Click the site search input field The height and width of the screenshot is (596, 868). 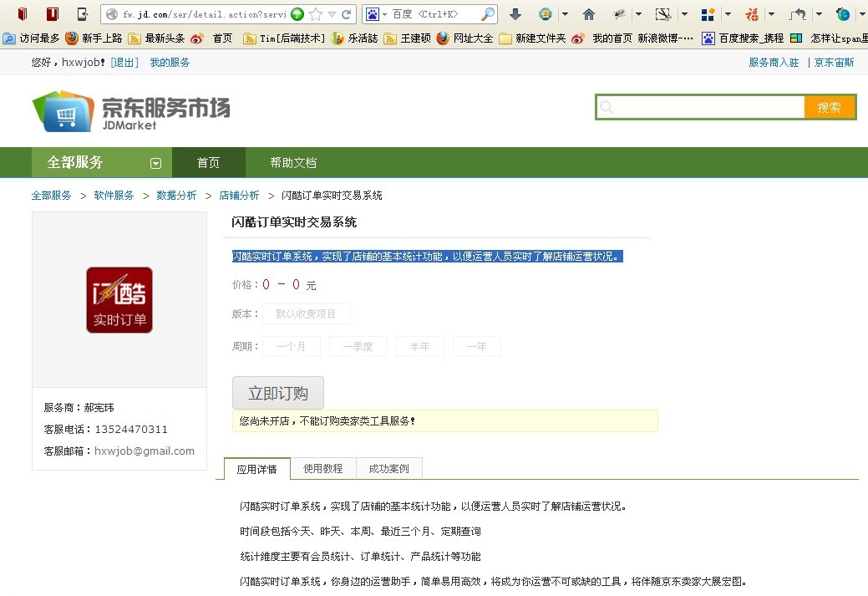pyautogui.click(x=700, y=107)
